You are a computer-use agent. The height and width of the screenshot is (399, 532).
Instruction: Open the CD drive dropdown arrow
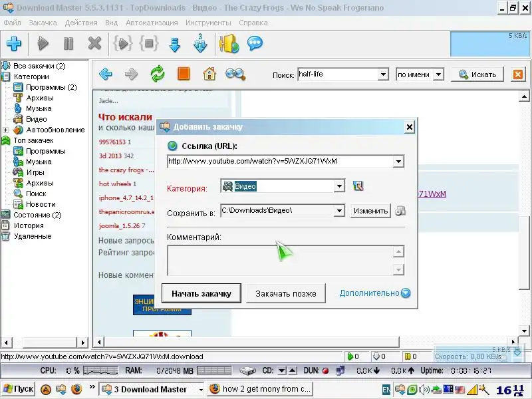coord(281,370)
